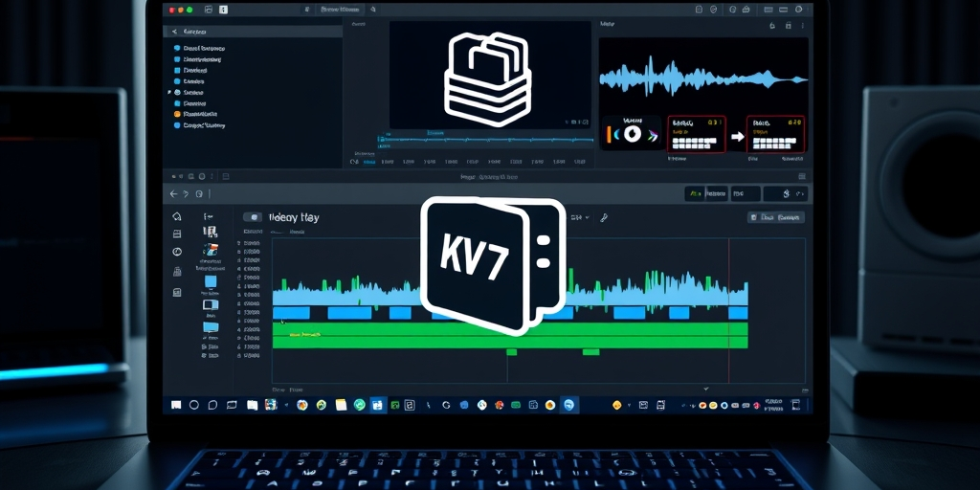Click the panel icon beside the traffic-light buttons
Viewport: 980px width, 490px height.
208,10
